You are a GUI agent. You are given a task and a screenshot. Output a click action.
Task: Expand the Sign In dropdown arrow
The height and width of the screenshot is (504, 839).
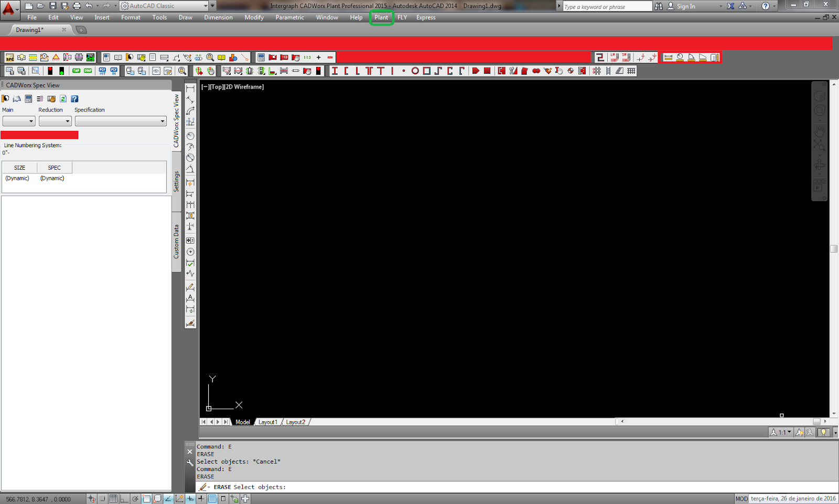click(720, 6)
